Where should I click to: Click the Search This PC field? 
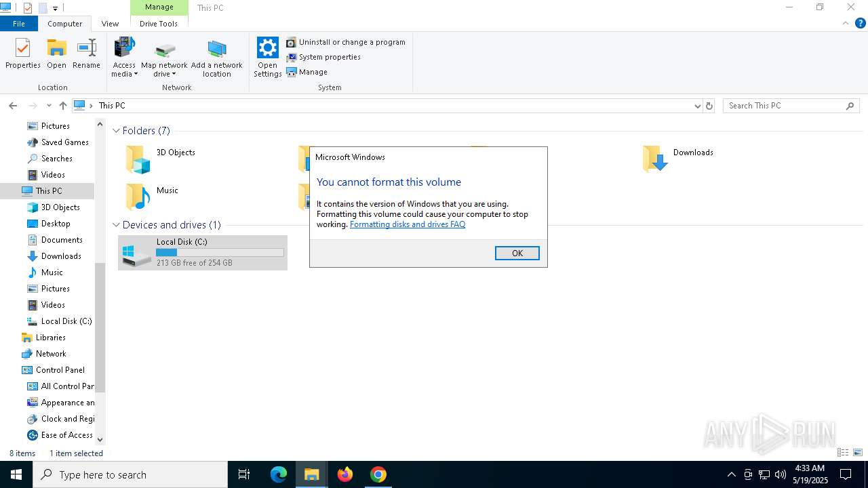pyautogui.click(x=791, y=106)
